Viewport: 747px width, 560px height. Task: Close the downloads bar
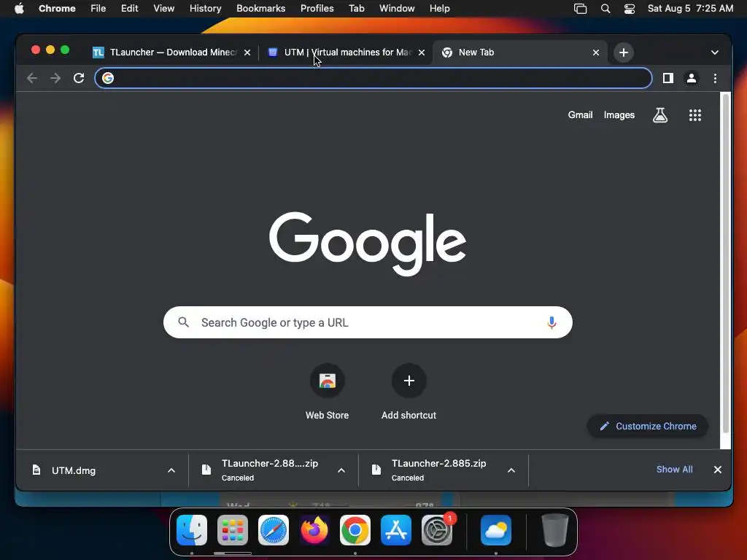tap(718, 470)
